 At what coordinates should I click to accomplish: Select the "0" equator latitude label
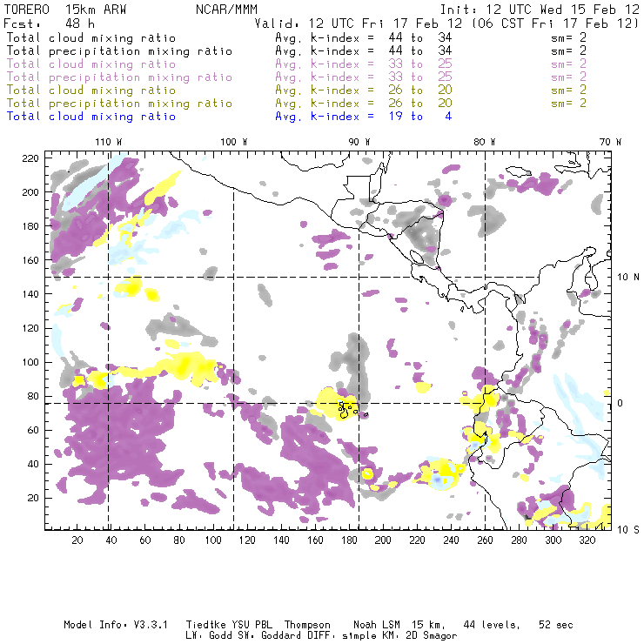coord(621,403)
